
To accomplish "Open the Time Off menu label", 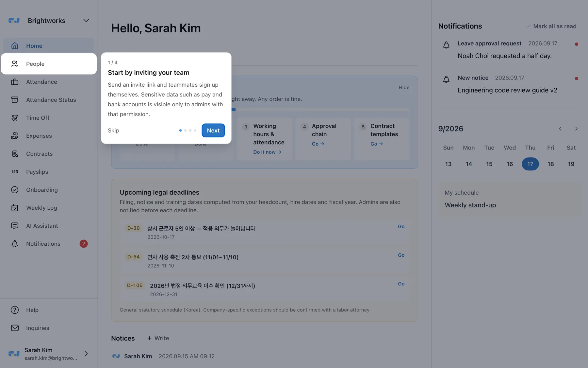I will (38, 118).
